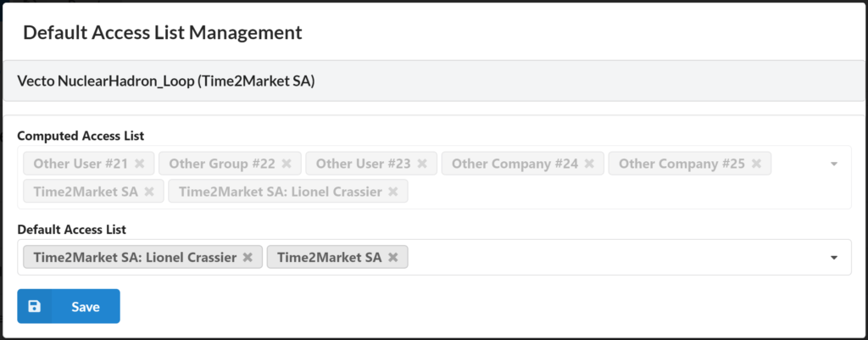Viewport: 868px width, 340px height.
Task: Select the Other Company #24 tag label
Action: (515, 164)
